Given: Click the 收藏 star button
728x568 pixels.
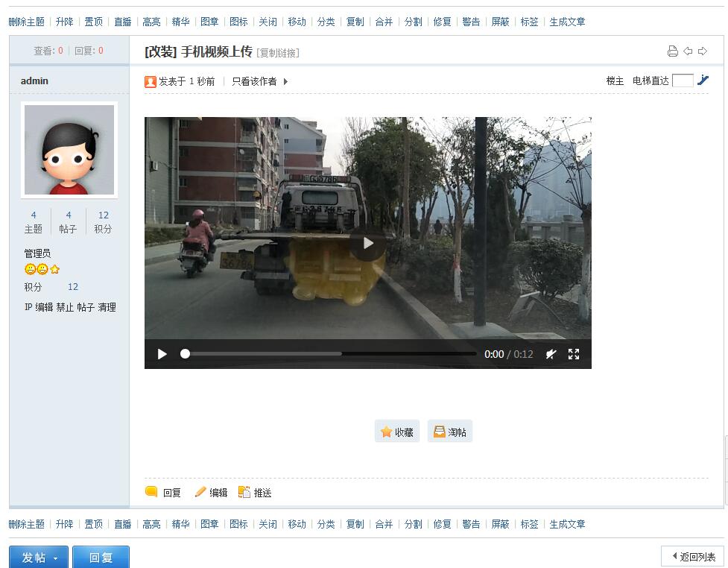Looking at the screenshot, I should [x=396, y=432].
